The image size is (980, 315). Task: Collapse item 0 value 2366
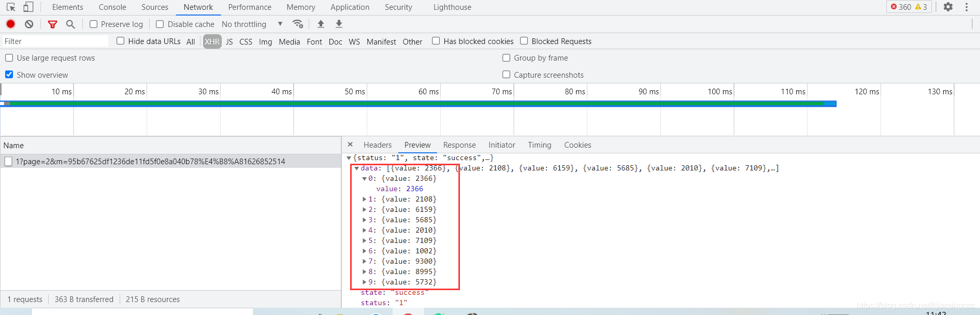(x=364, y=179)
